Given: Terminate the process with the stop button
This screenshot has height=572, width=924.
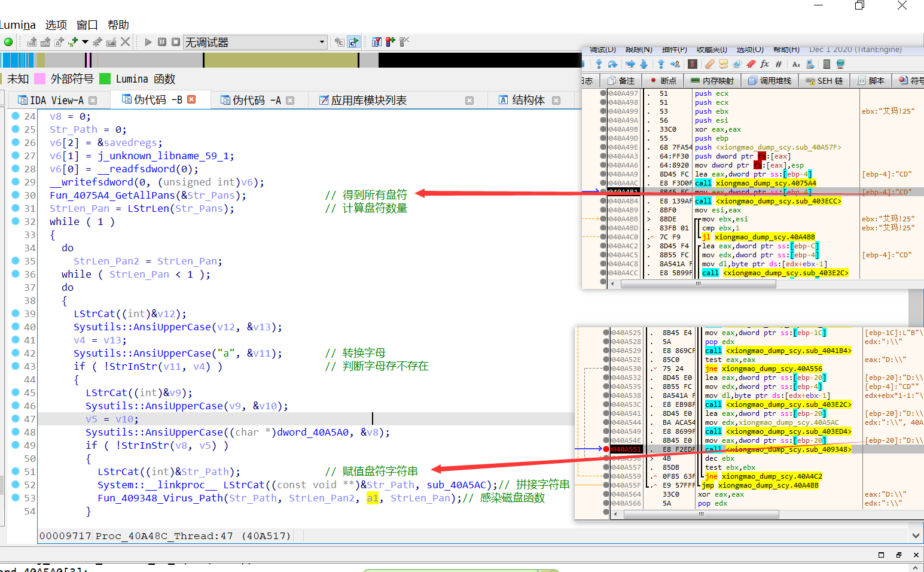Looking at the screenshot, I should click(176, 42).
